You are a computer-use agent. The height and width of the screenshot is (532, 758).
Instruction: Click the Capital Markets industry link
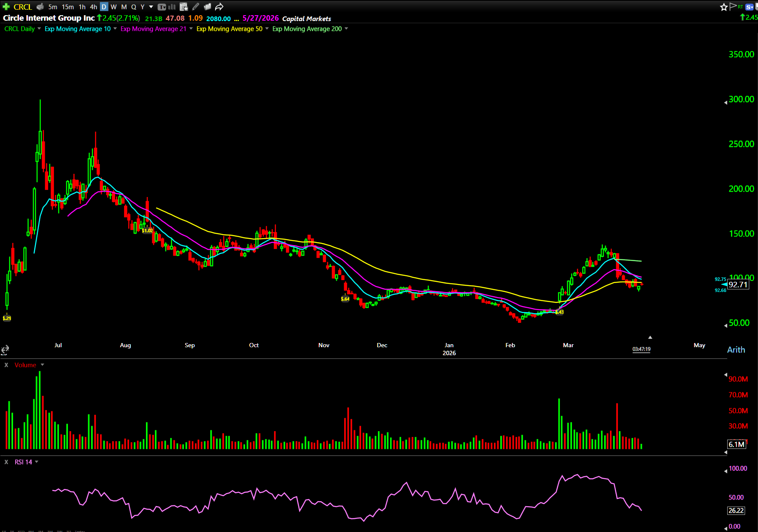(x=306, y=19)
